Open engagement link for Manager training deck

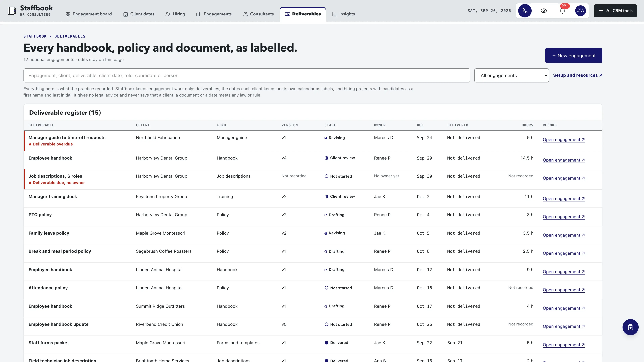click(x=563, y=199)
